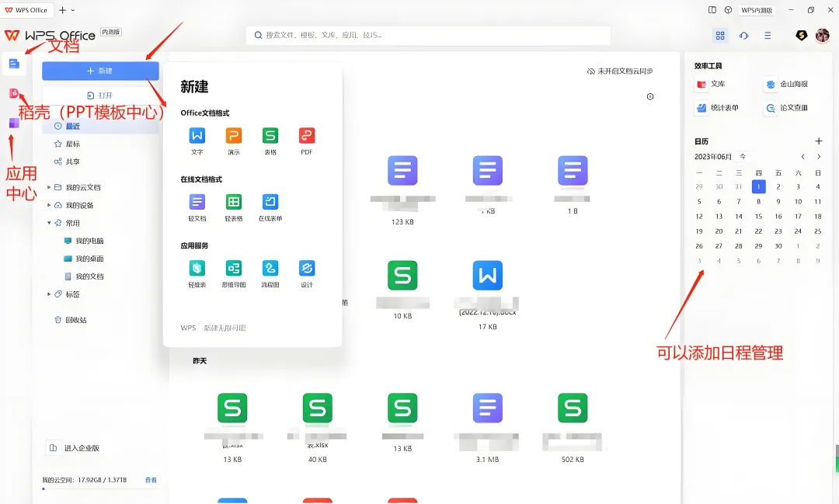The image size is (839, 504).
Task: Open the purple App Center sidebar icon
Action: click(x=14, y=123)
